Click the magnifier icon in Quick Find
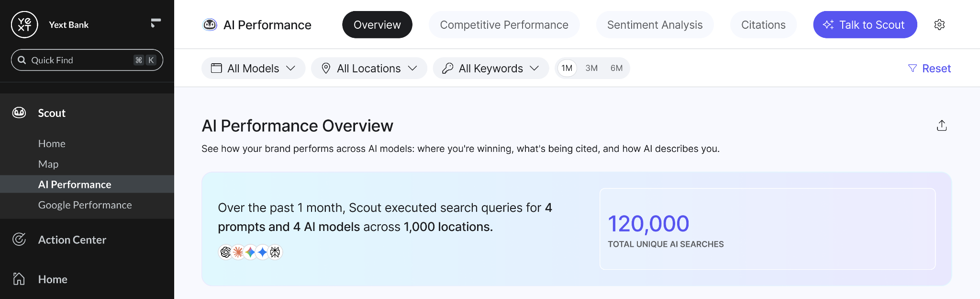 pos(22,60)
